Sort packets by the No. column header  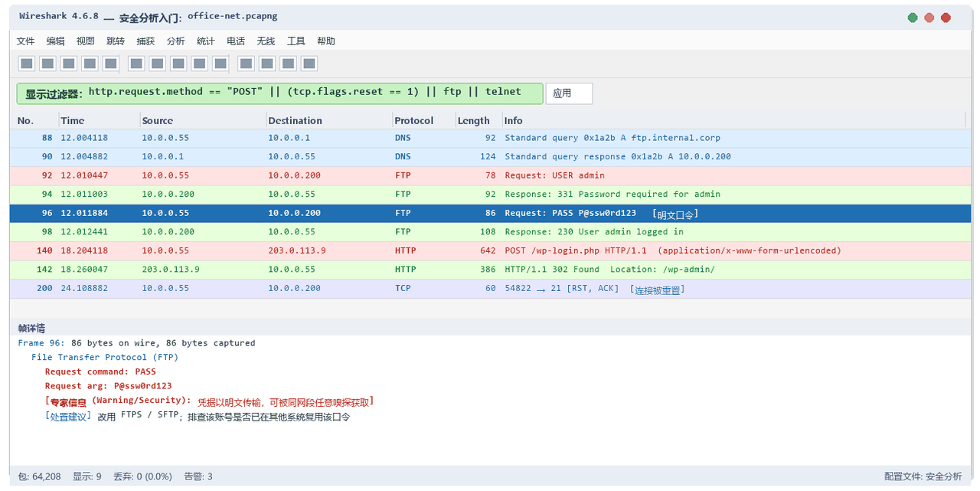(36, 120)
